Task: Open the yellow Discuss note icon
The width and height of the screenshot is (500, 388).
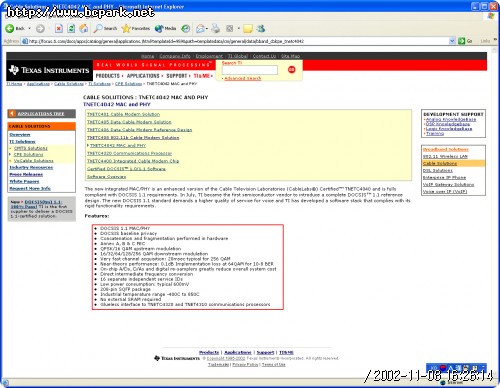Action: pos(248,29)
